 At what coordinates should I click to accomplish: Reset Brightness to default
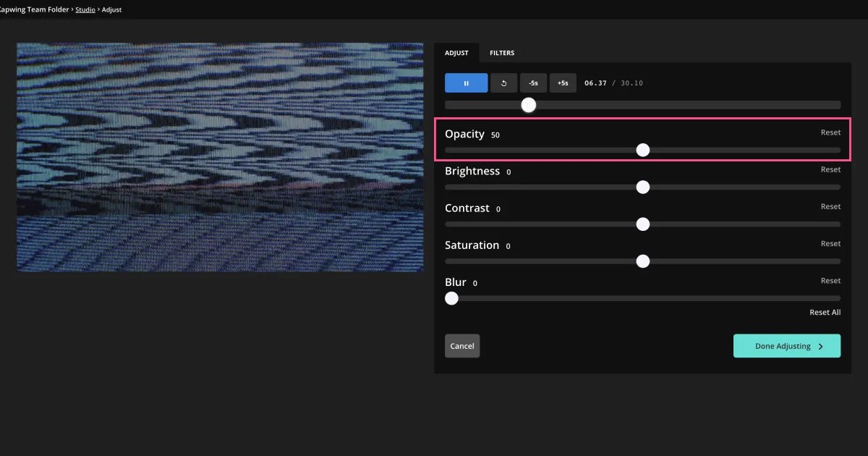(x=830, y=169)
